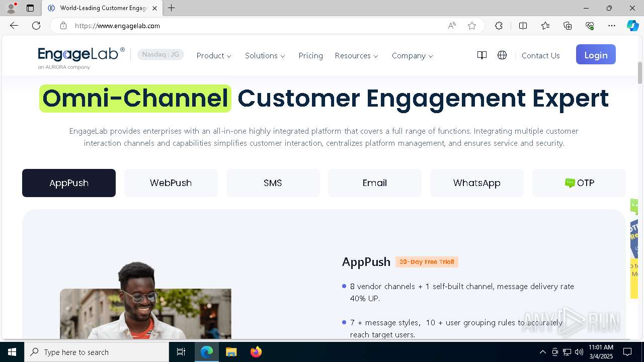Click the browser Back arrow
This screenshot has width=644, height=362.
click(x=14, y=26)
